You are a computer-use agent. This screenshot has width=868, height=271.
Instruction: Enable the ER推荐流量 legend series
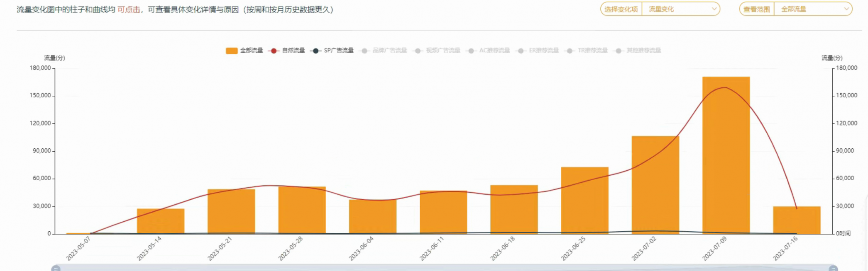click(537, 51)
